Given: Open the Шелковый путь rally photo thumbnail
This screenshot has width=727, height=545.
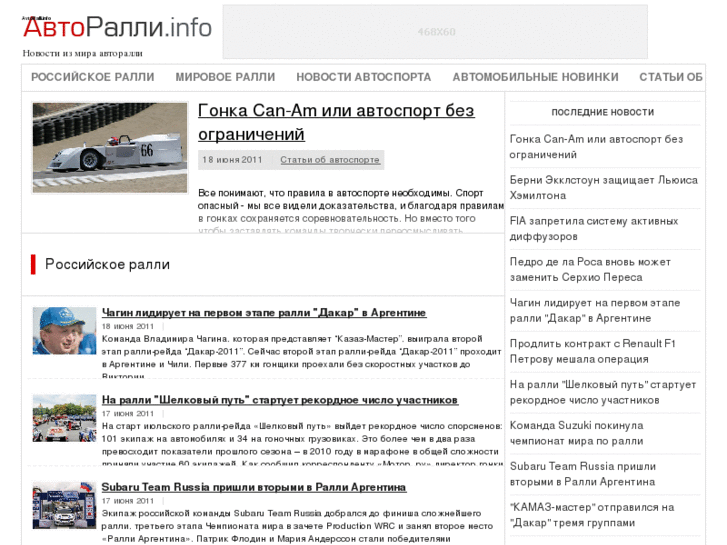Looking at the screenshot, I should point(64,418).
